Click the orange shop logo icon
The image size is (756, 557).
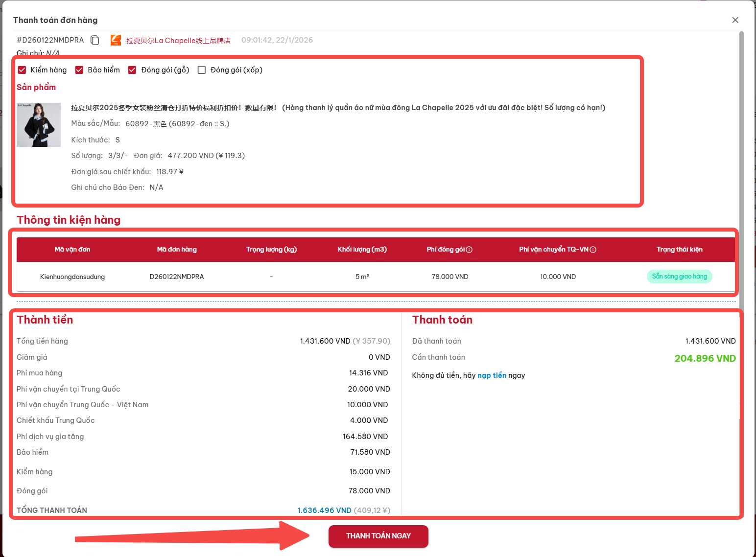point(116,40)
